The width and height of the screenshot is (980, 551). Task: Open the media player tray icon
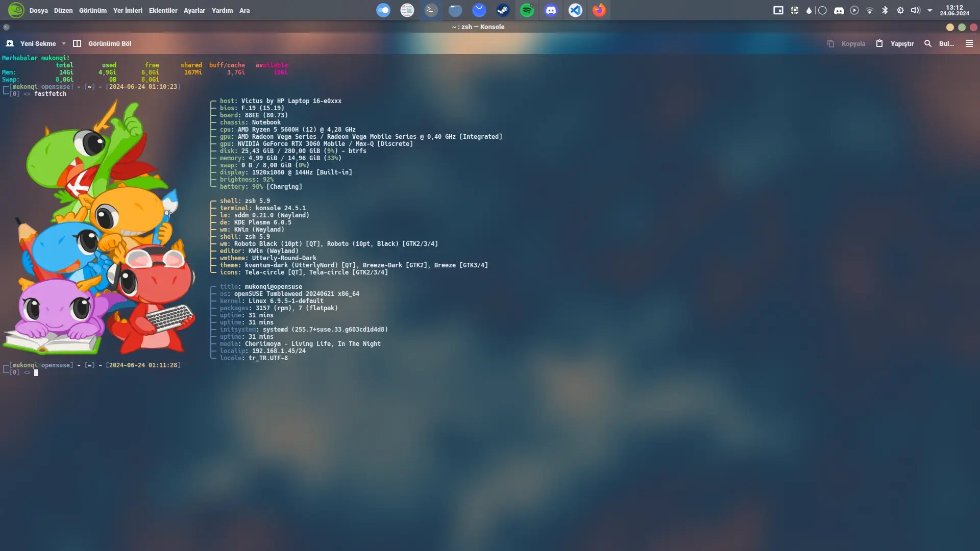pyautogui.click(x=854, y=10)
